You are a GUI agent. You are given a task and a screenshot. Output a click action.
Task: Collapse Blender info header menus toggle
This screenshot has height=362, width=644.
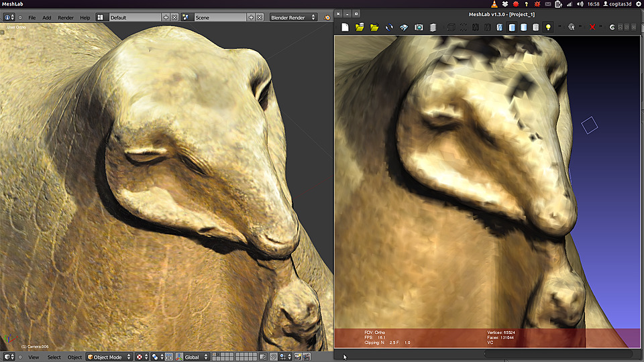(x=20, y=17)
